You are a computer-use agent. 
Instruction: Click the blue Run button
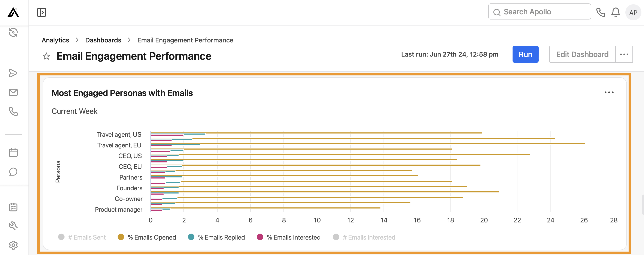(x=525, y=54)
